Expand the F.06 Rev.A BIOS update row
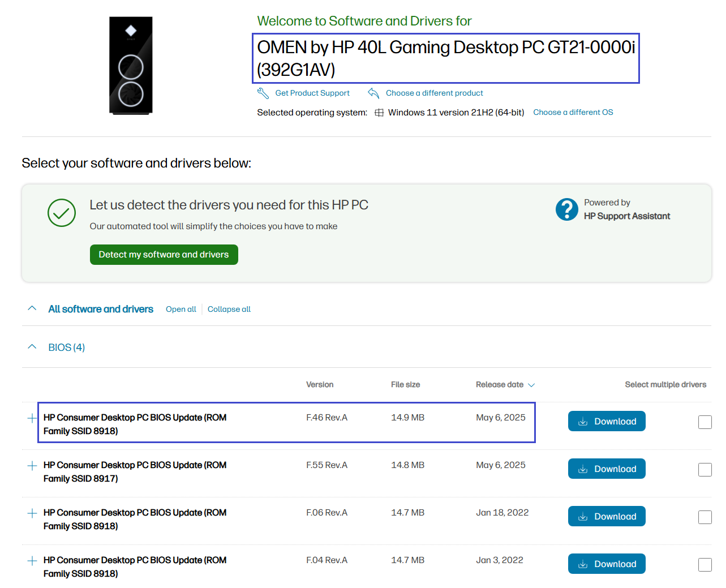726x588 pixels. coord(32,513)
